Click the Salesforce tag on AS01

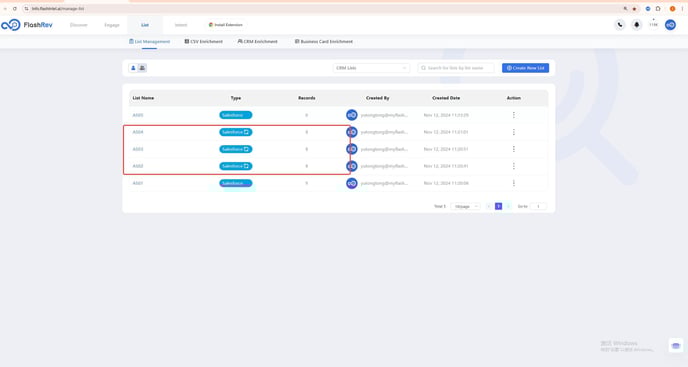click(236, 183)
